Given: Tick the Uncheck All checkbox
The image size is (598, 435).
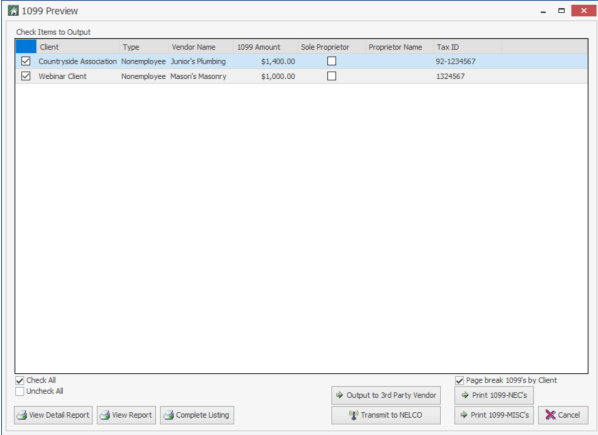Looking at the screenshot, I should (x=19, y=391).
